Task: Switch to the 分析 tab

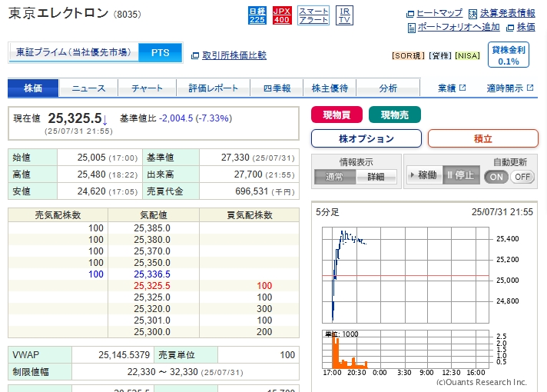Action: click(x=388, y=88)
